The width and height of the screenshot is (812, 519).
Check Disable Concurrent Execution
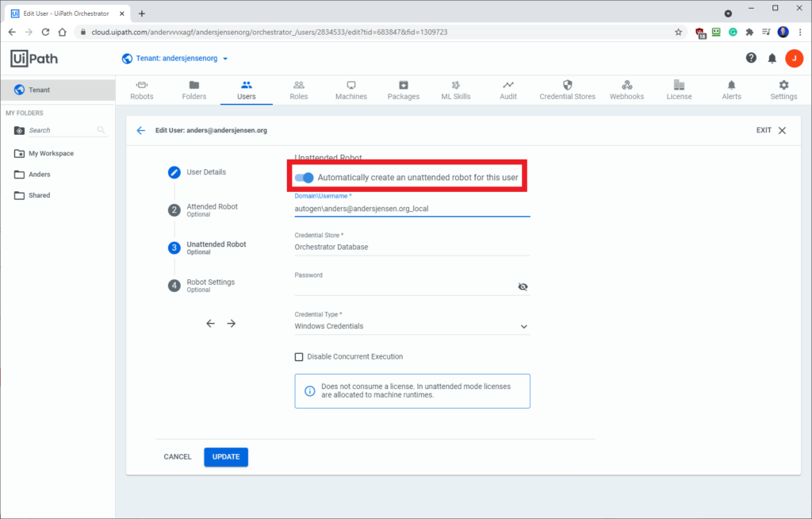pos(299,357)
